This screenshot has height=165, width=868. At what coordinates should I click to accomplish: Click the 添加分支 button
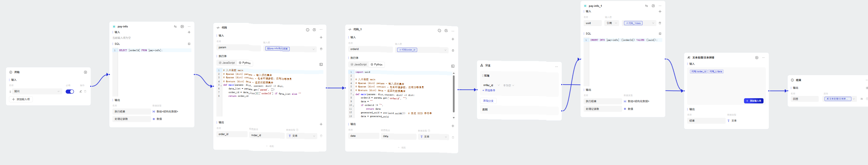[x=488, y=101]
